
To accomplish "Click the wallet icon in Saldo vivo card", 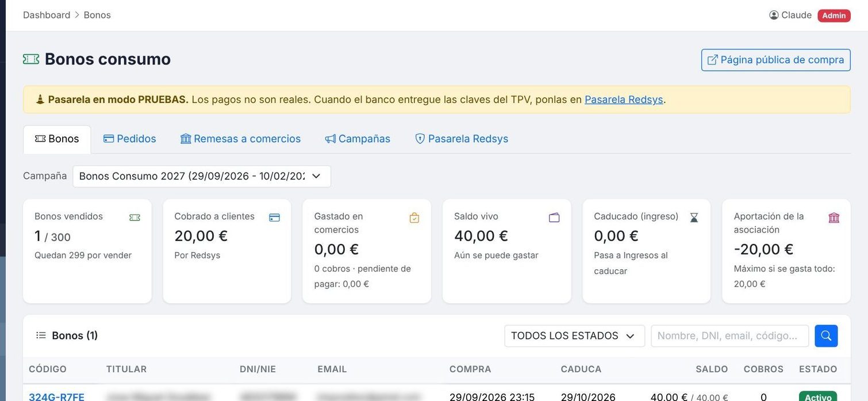I will (554, 217).
